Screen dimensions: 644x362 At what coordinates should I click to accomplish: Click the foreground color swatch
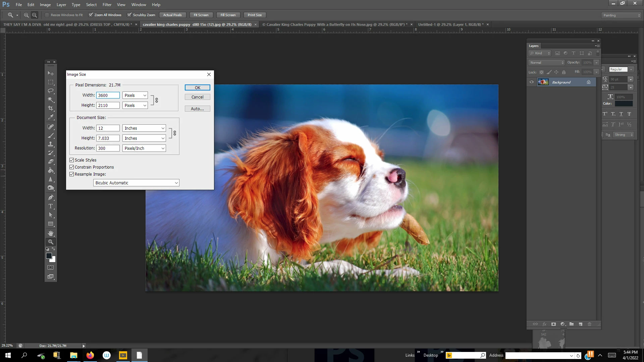(49, 256)
